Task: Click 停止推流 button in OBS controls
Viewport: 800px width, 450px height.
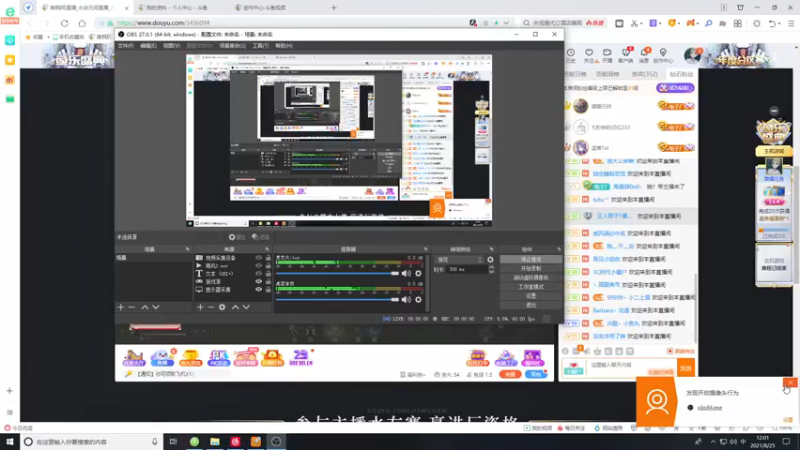Action: tap(531, 259)
